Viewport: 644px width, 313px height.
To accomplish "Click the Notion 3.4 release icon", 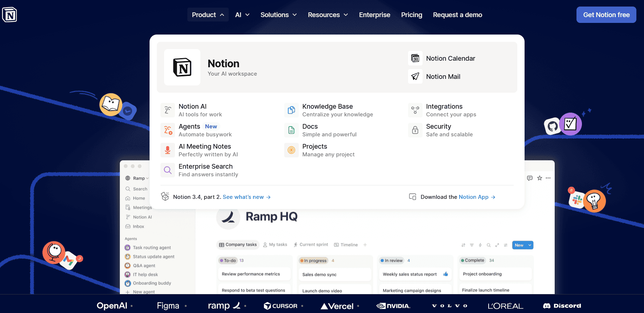I will [165, 196].
